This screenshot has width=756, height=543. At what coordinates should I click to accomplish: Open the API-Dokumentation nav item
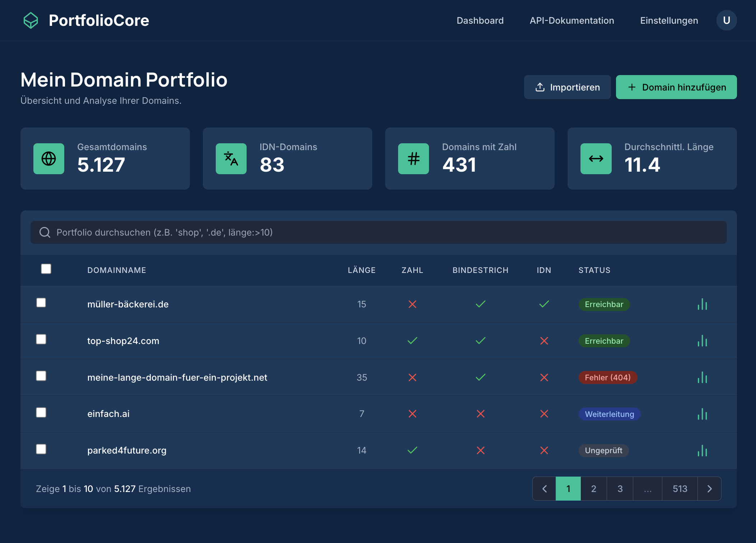572,20
